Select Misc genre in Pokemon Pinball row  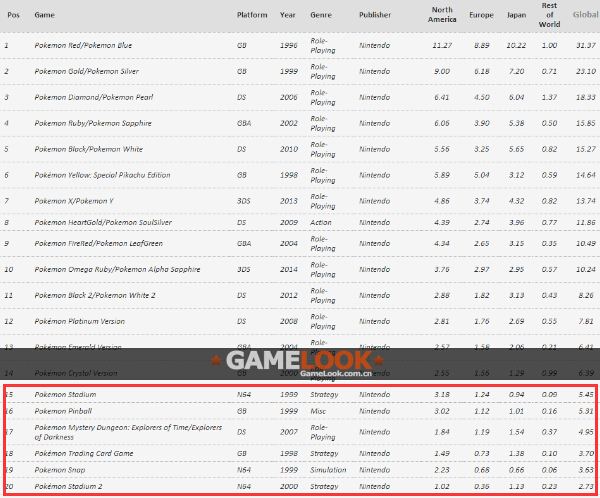pyautogui.click(x=318, y=411)
